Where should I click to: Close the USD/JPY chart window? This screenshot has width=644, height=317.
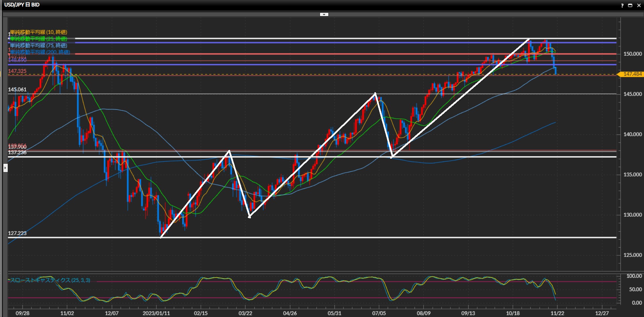pyautogui.click(x=639, y=5)
